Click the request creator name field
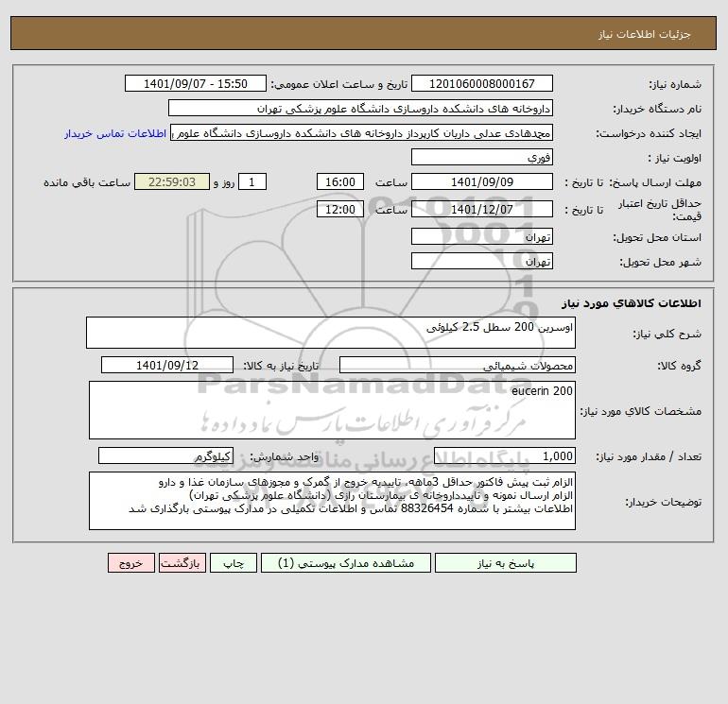728x704 pixels. pyautogui.click(x=362, y=132)
